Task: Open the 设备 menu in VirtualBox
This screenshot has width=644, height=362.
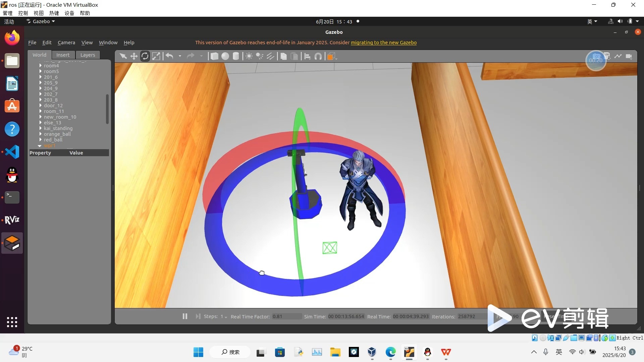Action: click(69, 13)
